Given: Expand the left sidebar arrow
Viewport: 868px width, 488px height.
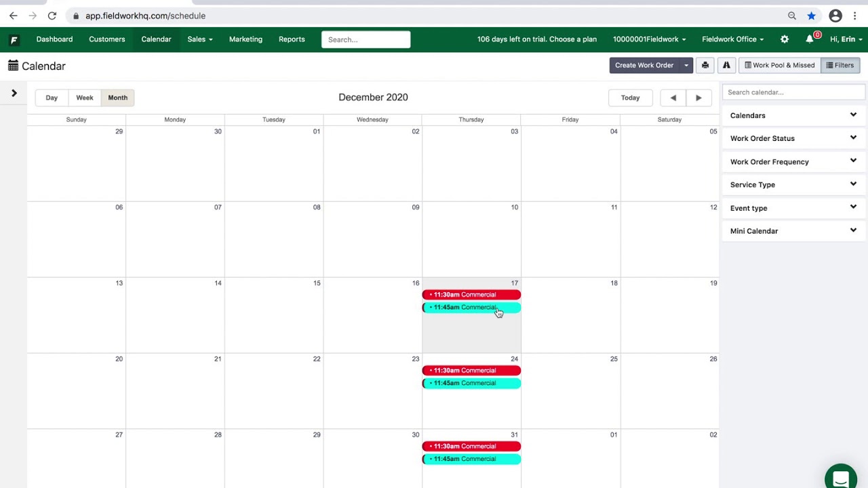Looking at the screenshot, I should pyautogui.click(x=14, y=94).
